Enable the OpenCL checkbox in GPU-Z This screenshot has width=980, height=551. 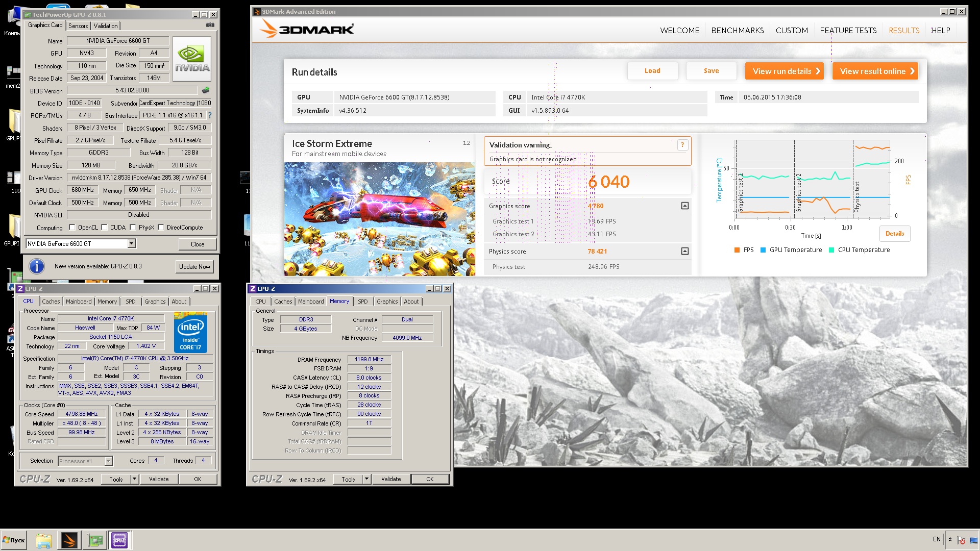(x=72, y=228)
